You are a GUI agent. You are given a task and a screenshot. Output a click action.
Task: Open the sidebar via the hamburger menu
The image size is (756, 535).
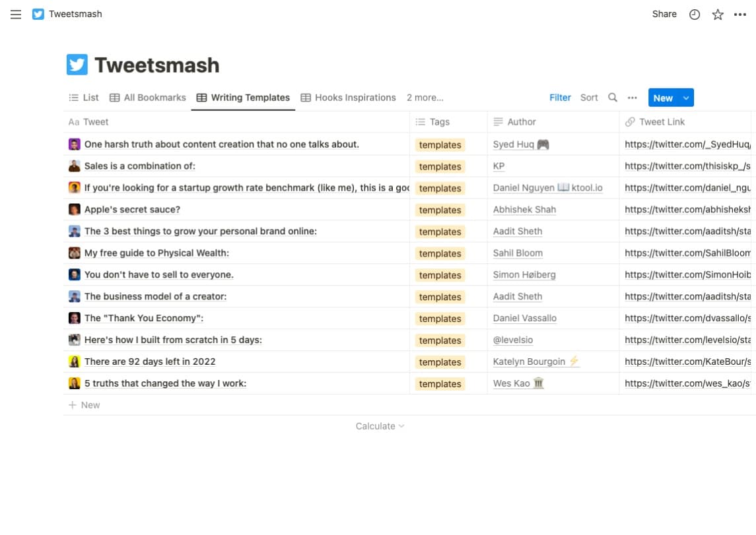(16, 14)
